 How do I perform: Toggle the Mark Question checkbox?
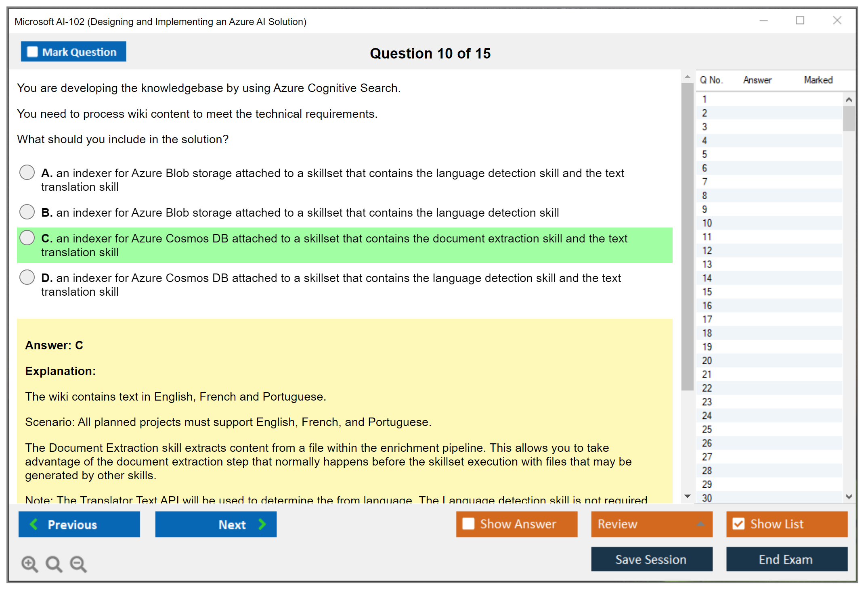tap(32, 52)
